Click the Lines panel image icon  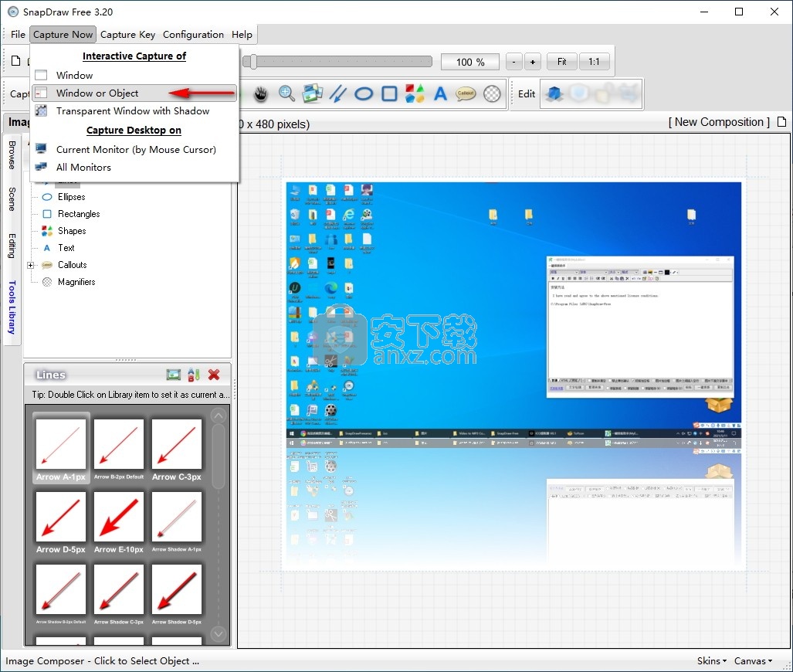174,375
